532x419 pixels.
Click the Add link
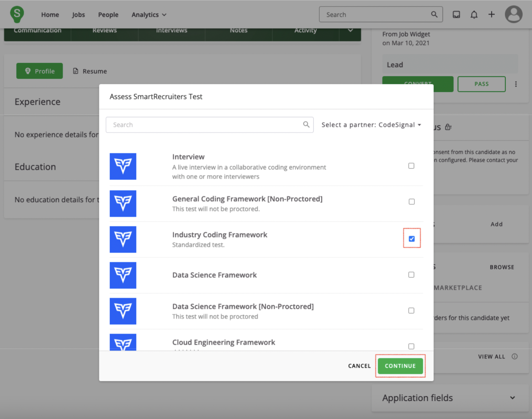(x=496, y=224)
